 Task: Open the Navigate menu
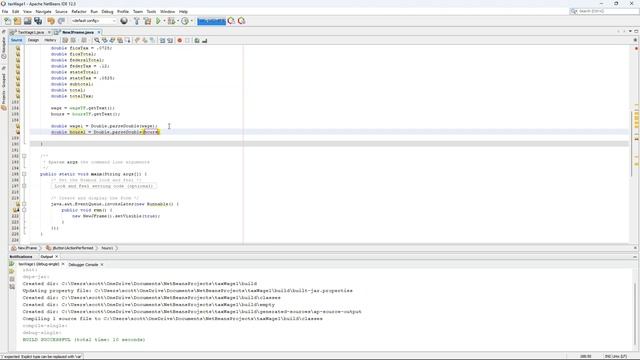click(x=43, y=11)
